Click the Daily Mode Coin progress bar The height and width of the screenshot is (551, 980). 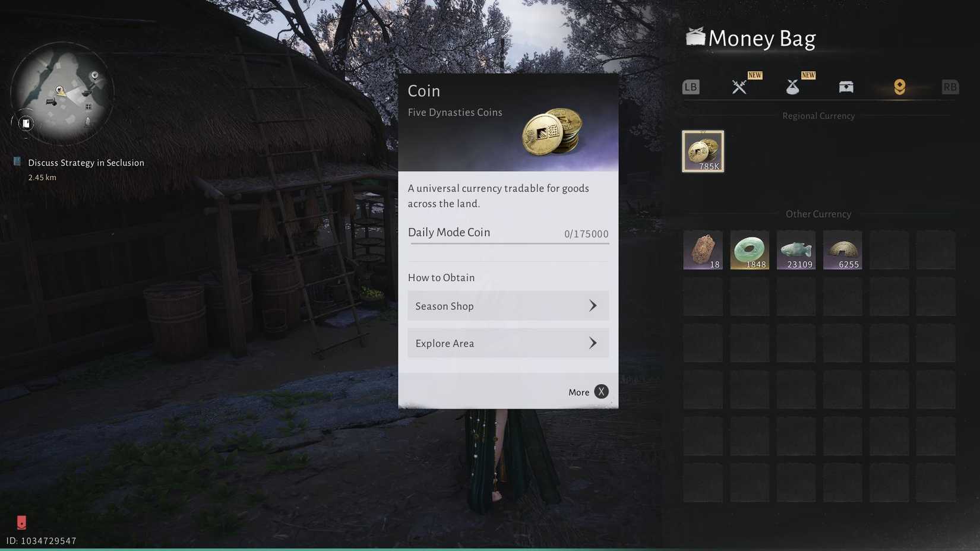509,243
